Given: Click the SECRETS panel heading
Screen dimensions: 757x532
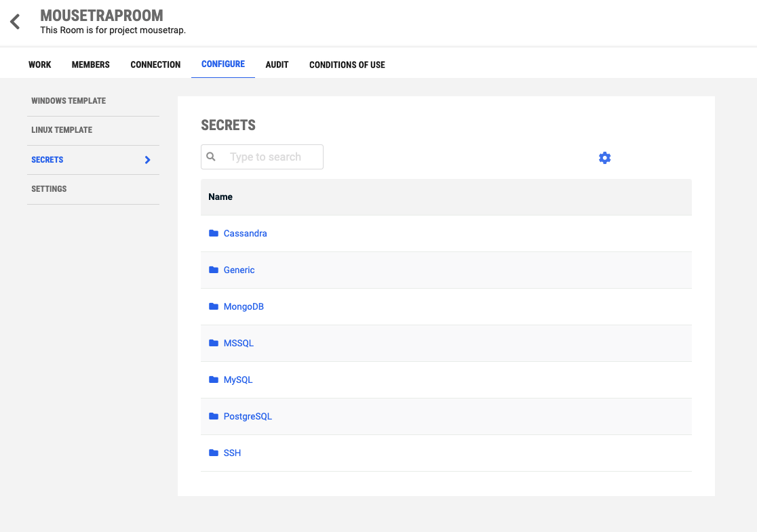Looking at the screenshot, I should click(228, 125).
